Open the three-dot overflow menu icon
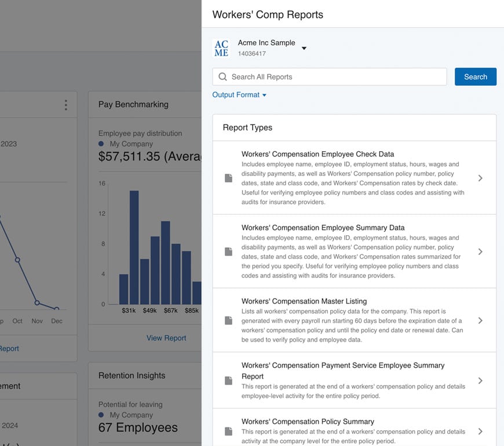 coord(65,104)
